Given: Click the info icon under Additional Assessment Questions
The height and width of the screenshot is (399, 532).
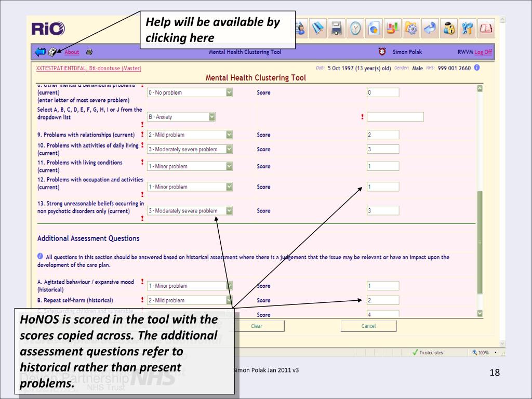Looking at the screenshot, I should [x=40, y=256].
